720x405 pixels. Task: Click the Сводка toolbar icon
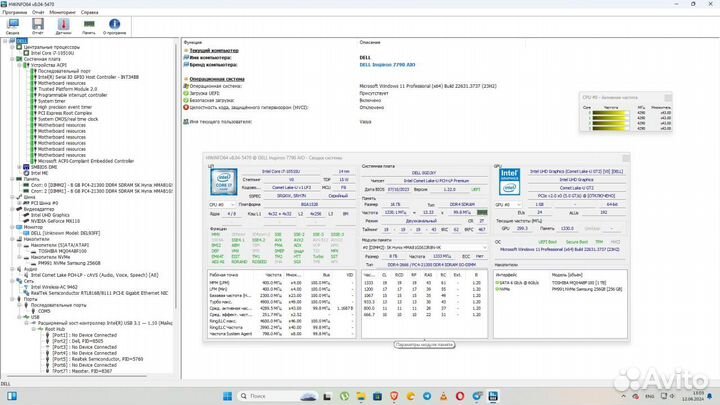(x=13, y=25)
